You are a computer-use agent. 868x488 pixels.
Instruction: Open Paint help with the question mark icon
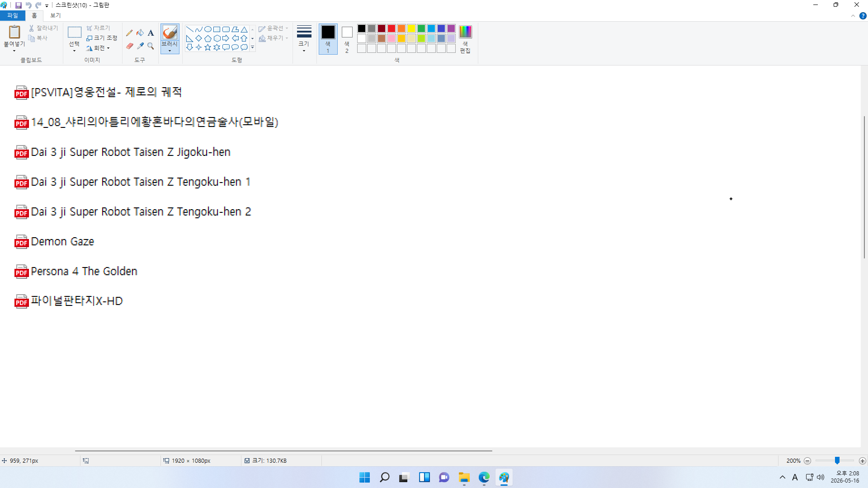click(863, 16)
